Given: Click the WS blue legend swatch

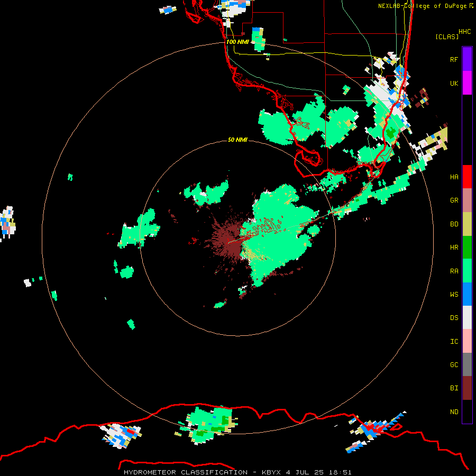Looking at the screenshot, I should point(467,294).
